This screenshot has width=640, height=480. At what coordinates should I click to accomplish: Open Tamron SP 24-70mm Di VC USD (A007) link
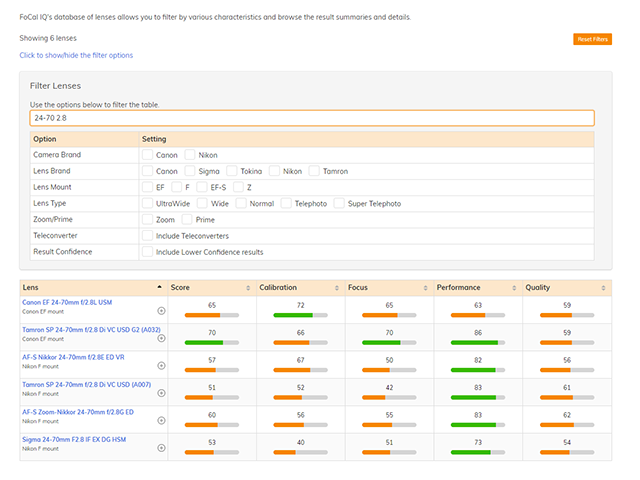click(x=87, y=384)
